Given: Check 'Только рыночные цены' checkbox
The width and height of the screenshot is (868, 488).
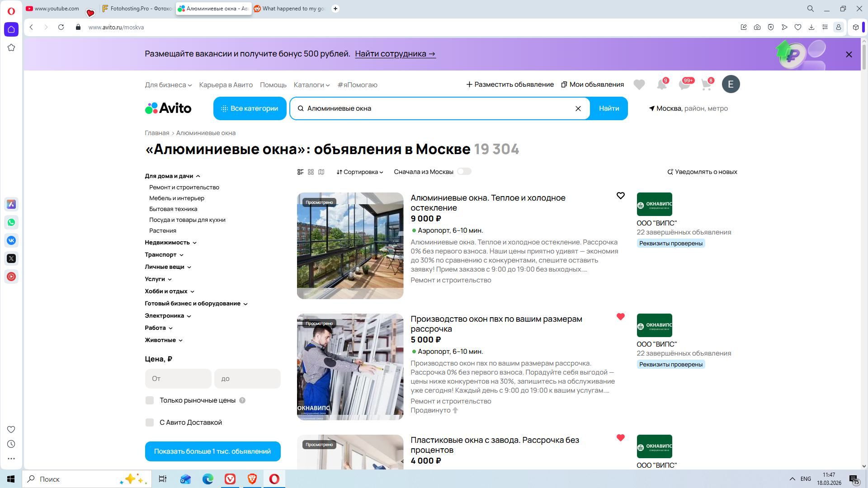Looking at the screenshot, I should [x=150, y=400].
